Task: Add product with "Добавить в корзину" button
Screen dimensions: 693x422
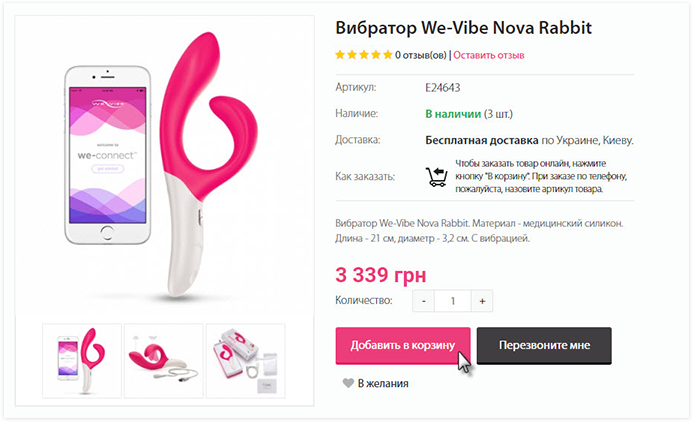Action: [403, 346]
